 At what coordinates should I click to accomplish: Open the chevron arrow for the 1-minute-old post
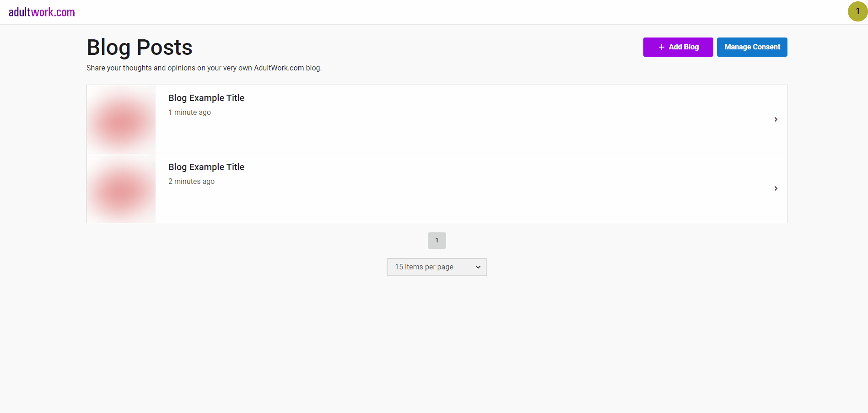[x=776, y=119]
